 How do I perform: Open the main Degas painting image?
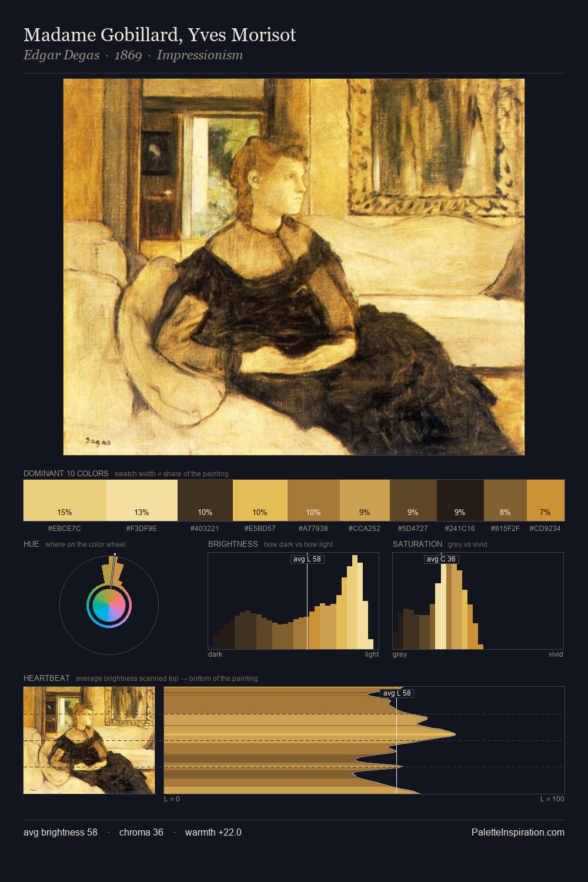coord(294,267)
